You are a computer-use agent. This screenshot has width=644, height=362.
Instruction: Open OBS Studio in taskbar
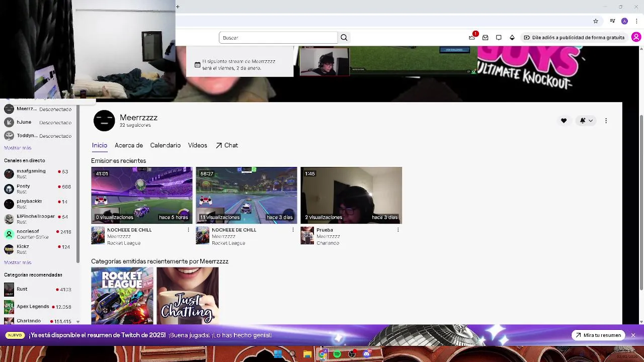pyautogui.click(x=352, y=354)
